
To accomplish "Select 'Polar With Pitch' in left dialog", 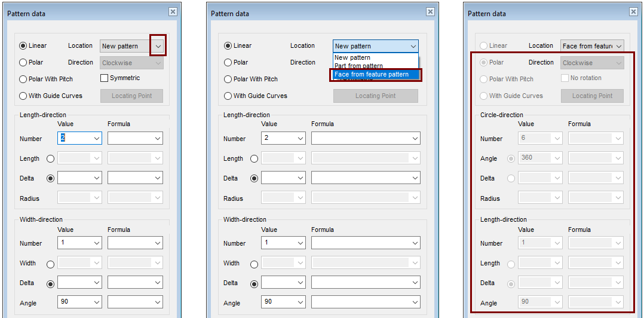I will point(23,79).
